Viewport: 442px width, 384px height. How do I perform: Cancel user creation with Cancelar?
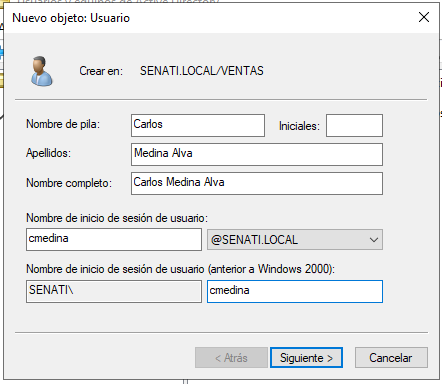tap(391, 358)
